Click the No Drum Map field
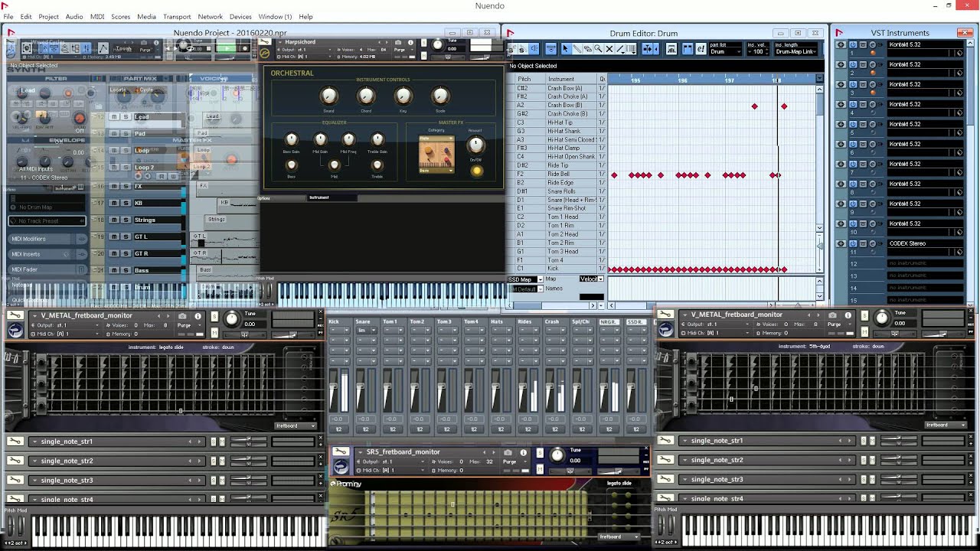This screenshot has height=551, width=980. (x=47, y=207)
